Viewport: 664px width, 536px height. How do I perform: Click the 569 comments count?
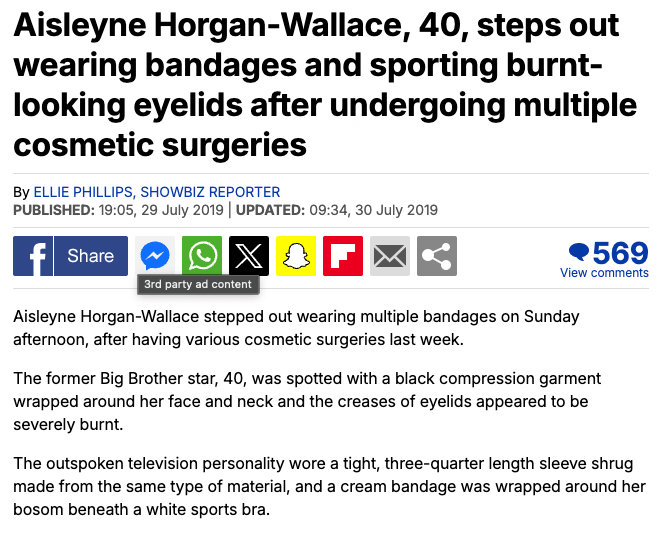[620, 252]
